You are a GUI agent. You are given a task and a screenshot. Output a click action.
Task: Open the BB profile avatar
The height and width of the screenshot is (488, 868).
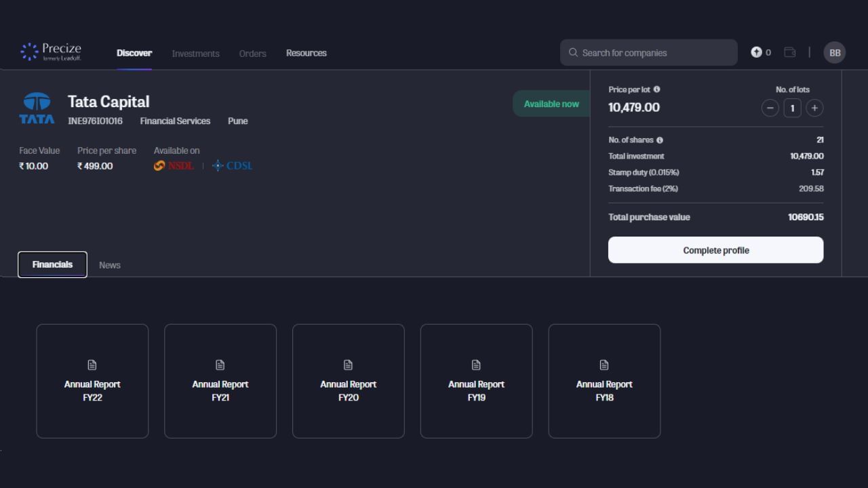pyautogui.click(x=835, y=52)
